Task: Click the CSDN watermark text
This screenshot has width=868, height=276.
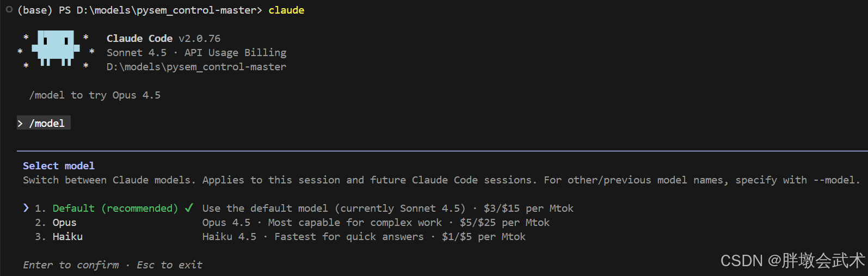Action: (792, 261)
